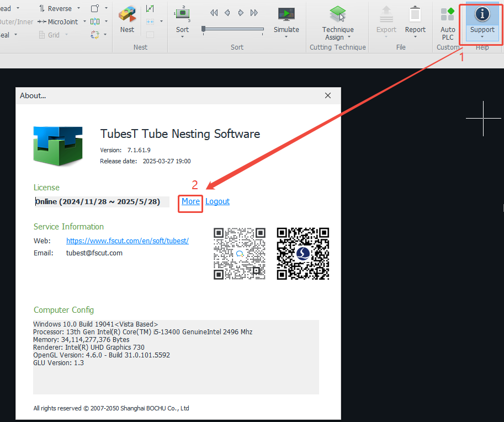The height and width of the screenshot is (422, 504).
Task: Click the left QR code with chat icon
Action: (x=240, y=254)
